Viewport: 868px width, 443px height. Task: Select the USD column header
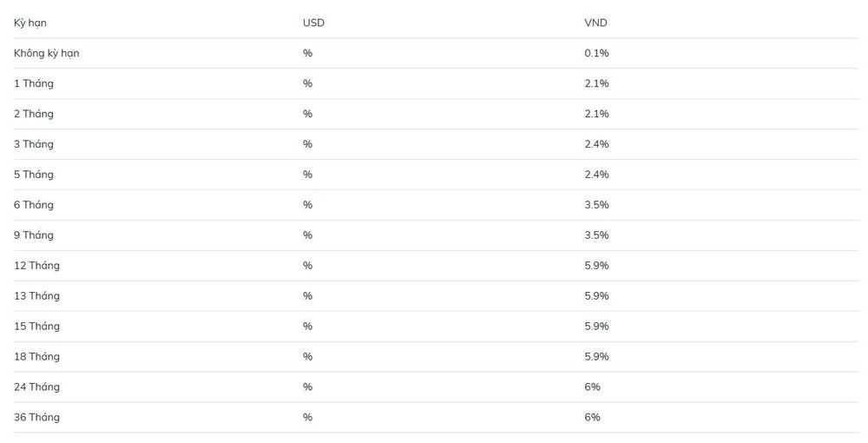click(x=313, y=23)
